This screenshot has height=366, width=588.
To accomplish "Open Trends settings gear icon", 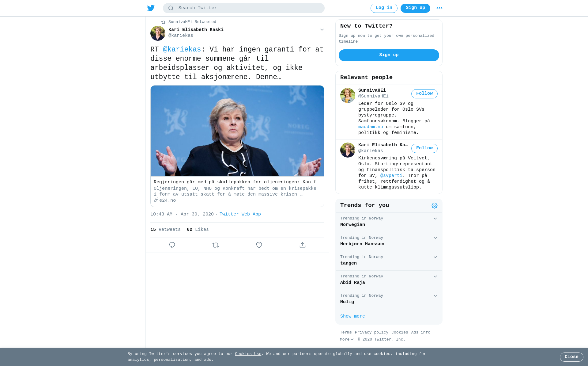I will point(435,206).
